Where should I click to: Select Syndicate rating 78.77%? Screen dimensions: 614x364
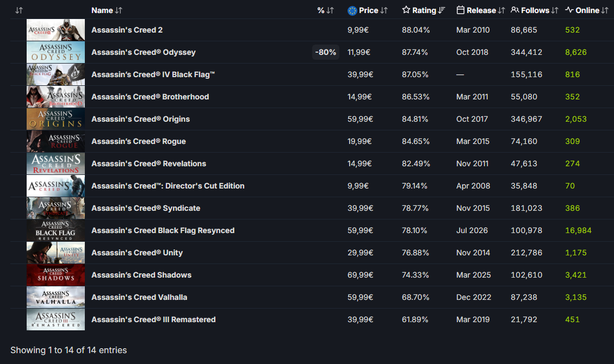[415, 209]
